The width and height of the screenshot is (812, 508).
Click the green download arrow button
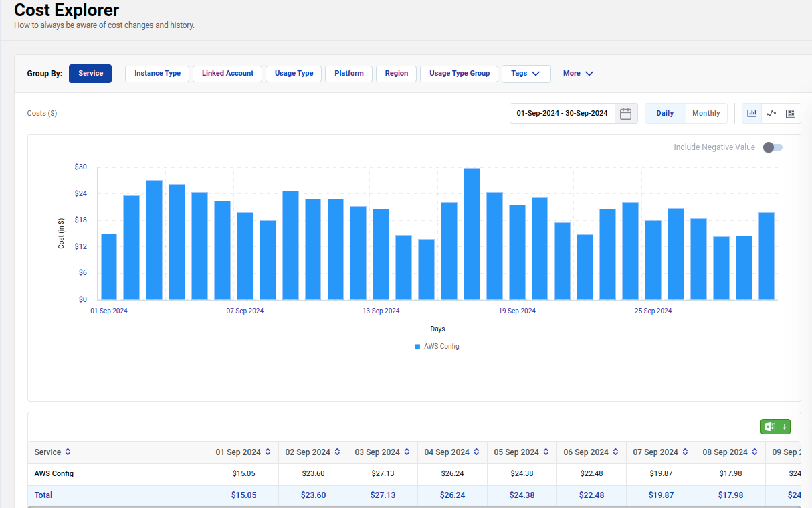(785, 427)
